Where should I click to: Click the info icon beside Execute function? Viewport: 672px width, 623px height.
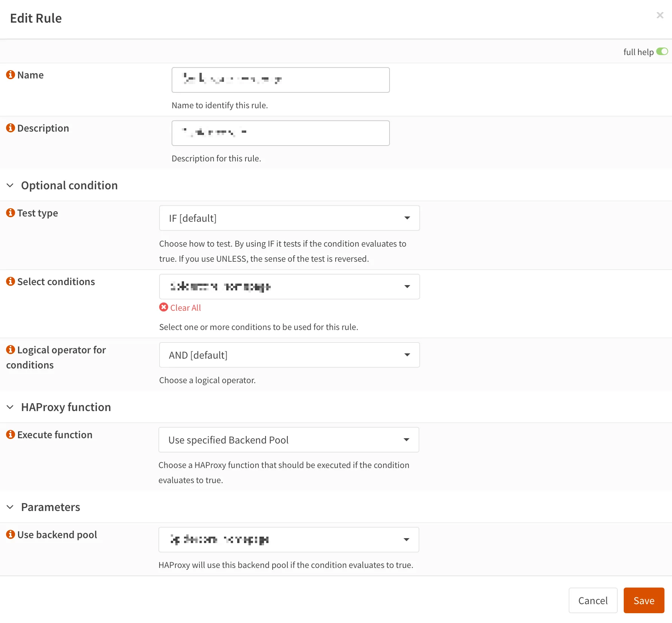[11, 434]
